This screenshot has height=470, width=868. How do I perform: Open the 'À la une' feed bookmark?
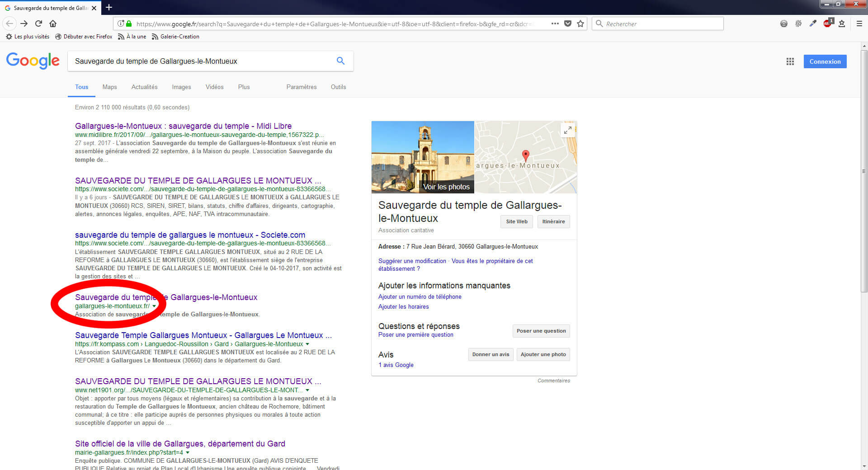[x=132, y=37]
